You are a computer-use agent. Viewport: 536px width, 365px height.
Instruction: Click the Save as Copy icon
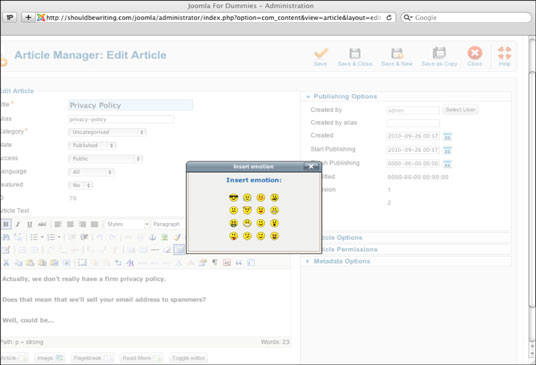coord(439,57)
